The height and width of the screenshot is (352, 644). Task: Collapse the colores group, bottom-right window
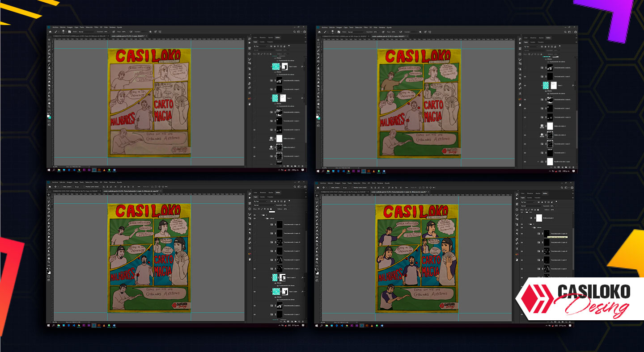[533, 227]
